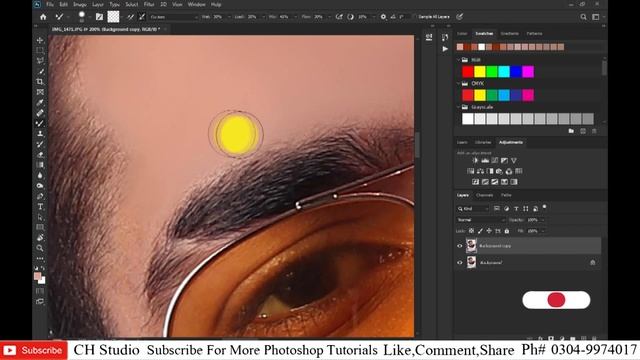Toggle filter for type layers
640x360 pixels.
point(516,209)
